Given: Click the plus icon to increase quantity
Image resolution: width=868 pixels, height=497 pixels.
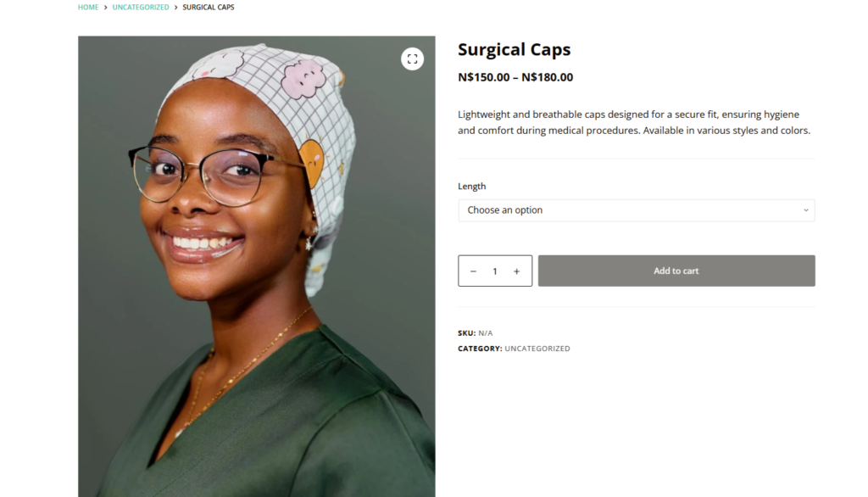Looking at the screenshot, I should click(516, 271).
